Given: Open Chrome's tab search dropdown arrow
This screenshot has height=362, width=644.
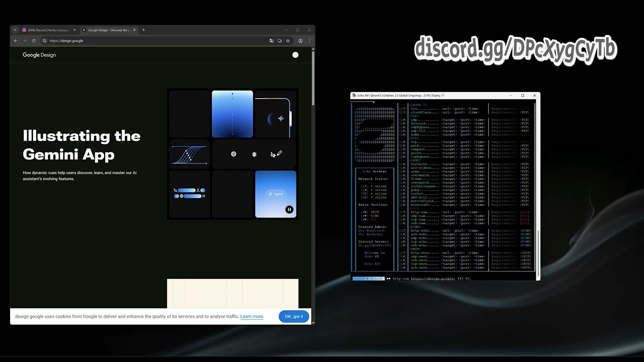Looking at the screenshot, I should tap(15, 30).
